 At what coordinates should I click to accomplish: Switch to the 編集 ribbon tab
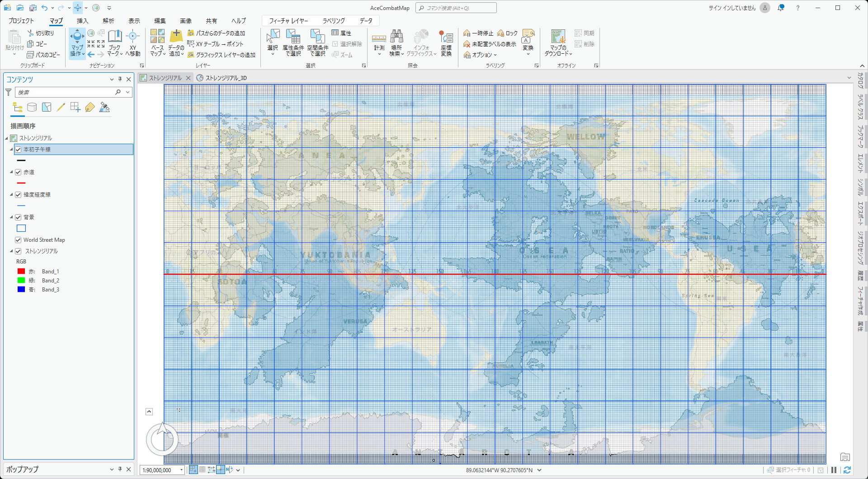coord(160,21)
